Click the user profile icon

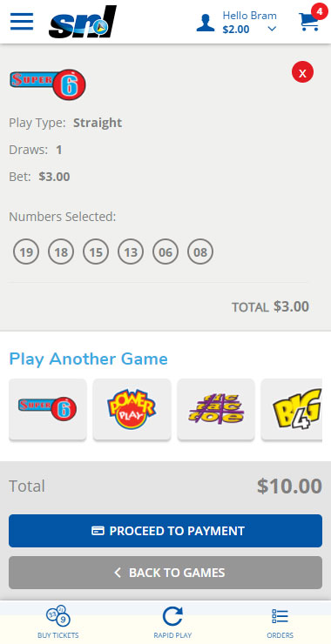206,23
